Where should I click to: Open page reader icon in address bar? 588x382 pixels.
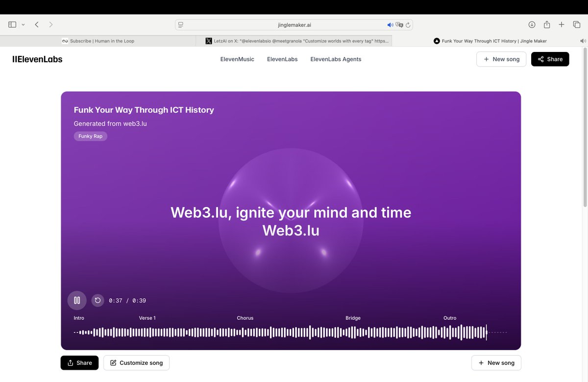click(x=181, y=24)
